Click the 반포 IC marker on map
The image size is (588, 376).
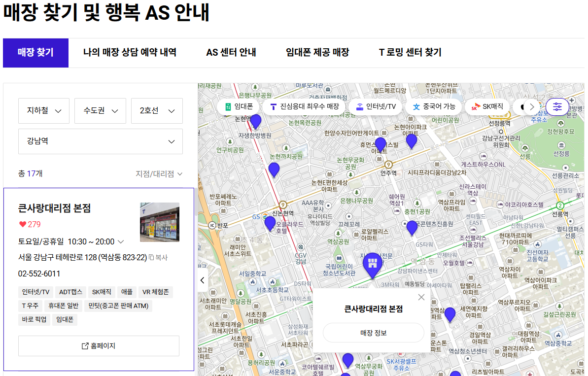click(x=212, y=225)
